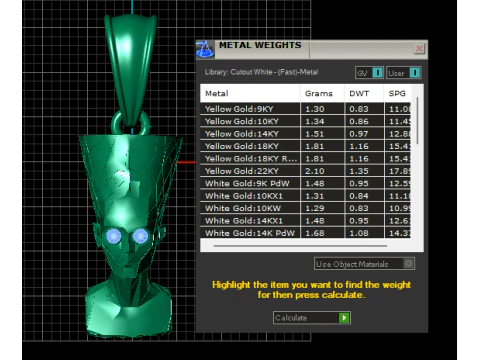Sort by the Grams column header
Screen dimensions: 480x360
point(322,93)
